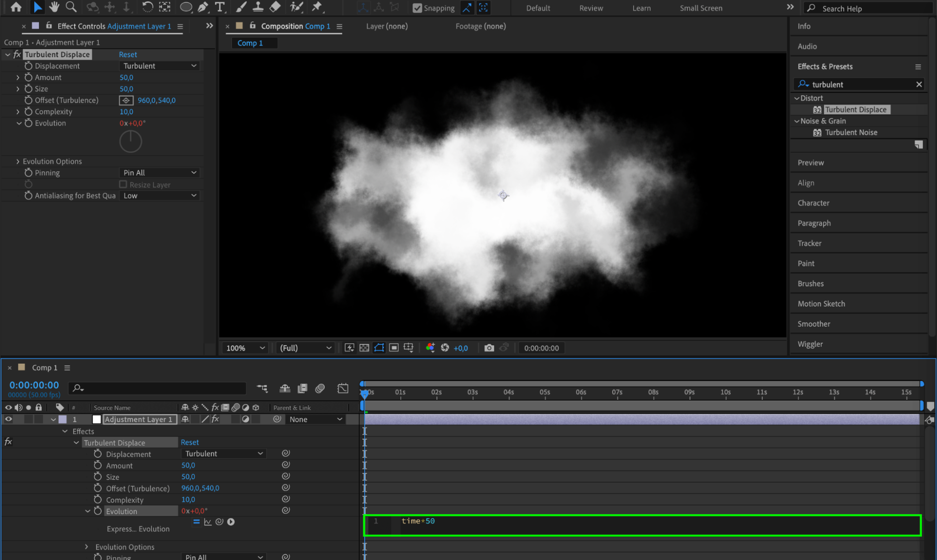Click the Take Snapshot camera icon
The image size is (937, 560).
click(x=489, y=348)
